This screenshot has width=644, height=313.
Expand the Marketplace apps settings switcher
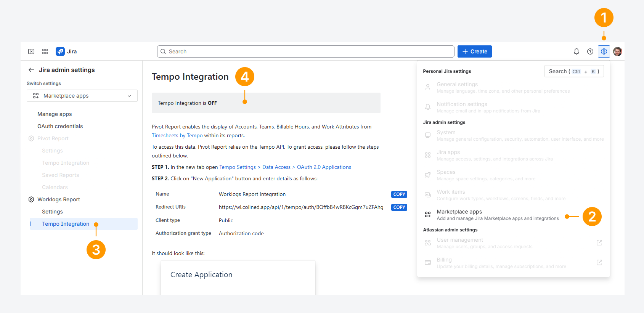click(x=82, y=96)
